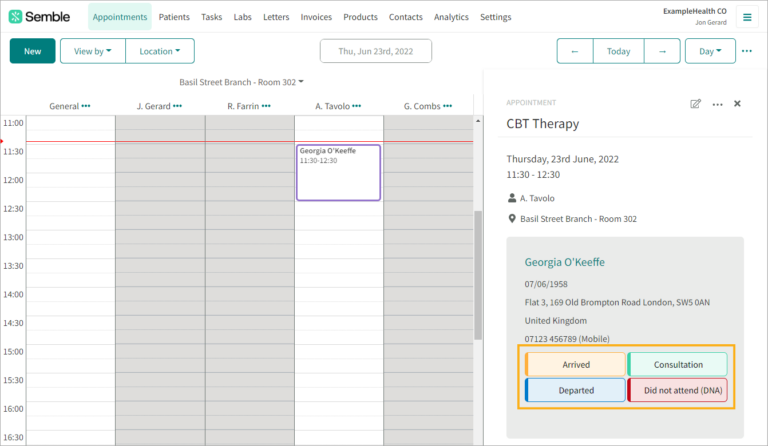Click the calendar vertical scrollbar thumb
The height and width of the screenshot is (446, 768).
pyautogui.click(x=478, y=275)
